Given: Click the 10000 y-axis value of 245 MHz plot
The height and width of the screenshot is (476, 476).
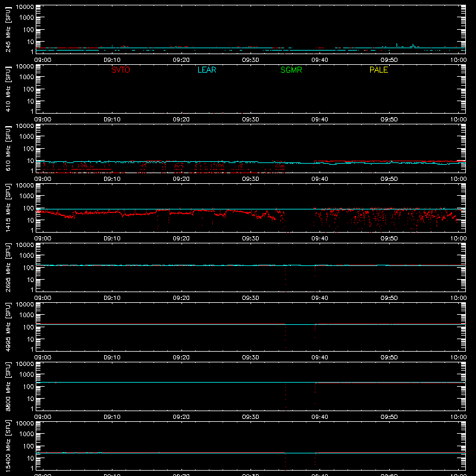Looking at the screenshot, I should coord(25,7).
